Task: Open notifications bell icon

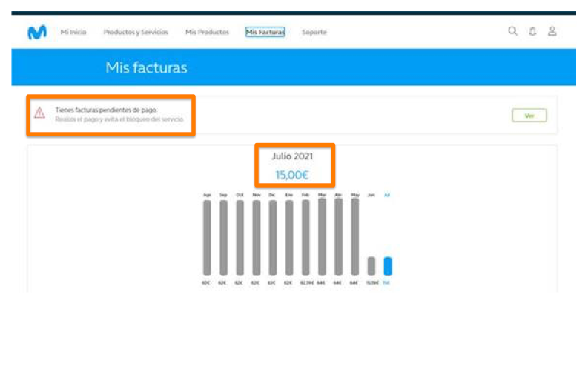Action: [532, 32]
